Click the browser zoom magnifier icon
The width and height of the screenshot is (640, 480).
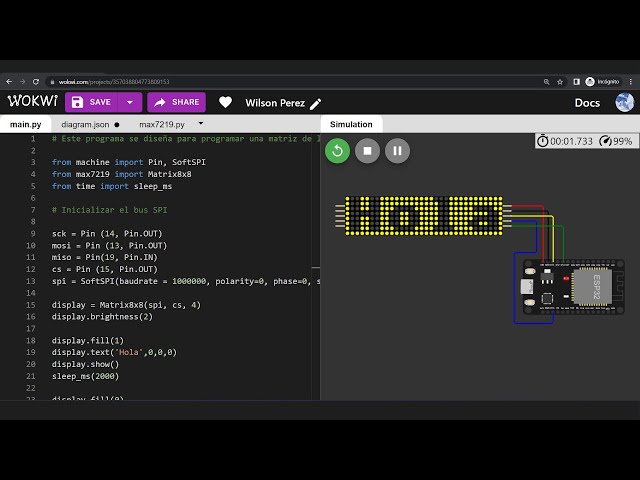click(547, 82)
